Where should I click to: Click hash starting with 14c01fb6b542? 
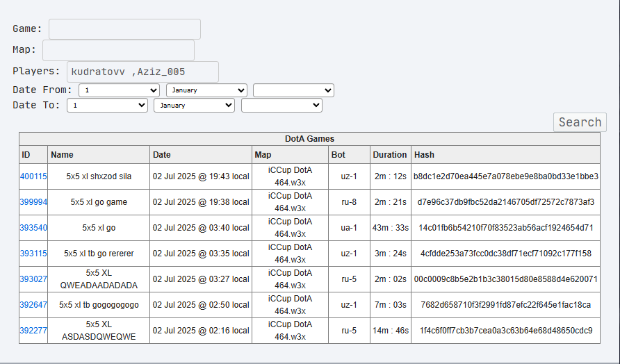(x=506, y=228)
